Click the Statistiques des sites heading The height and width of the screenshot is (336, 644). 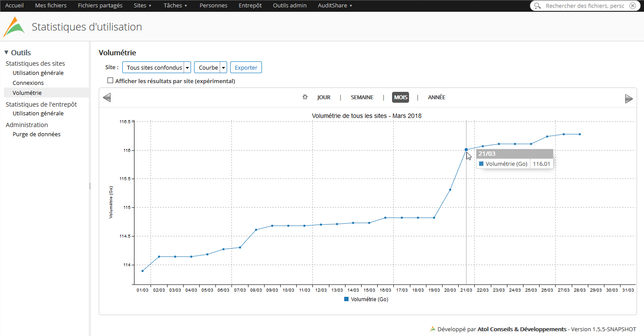coord(35,64)
